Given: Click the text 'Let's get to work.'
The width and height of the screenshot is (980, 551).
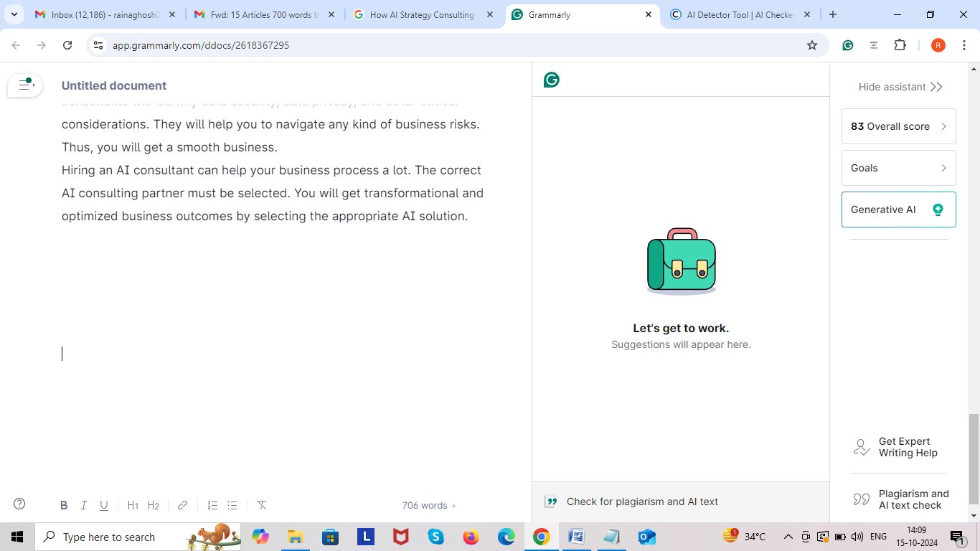Looking at the screenshot, I should 681,328.
